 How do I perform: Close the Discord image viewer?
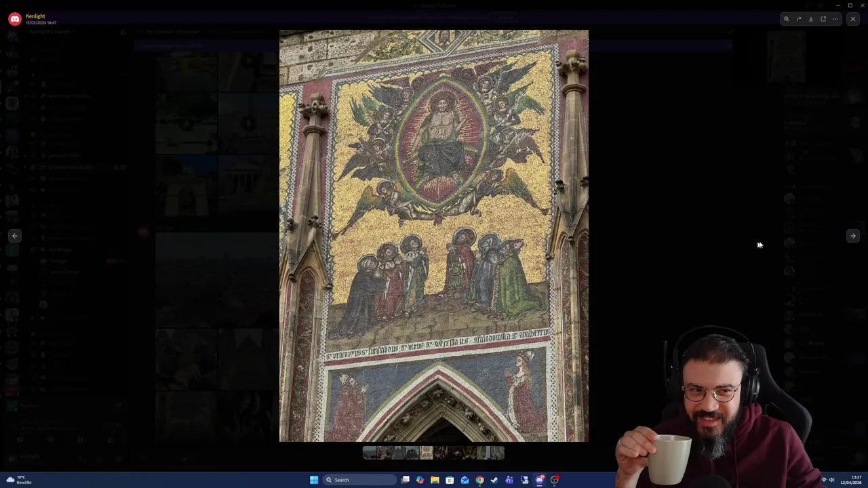click(853, 19)
